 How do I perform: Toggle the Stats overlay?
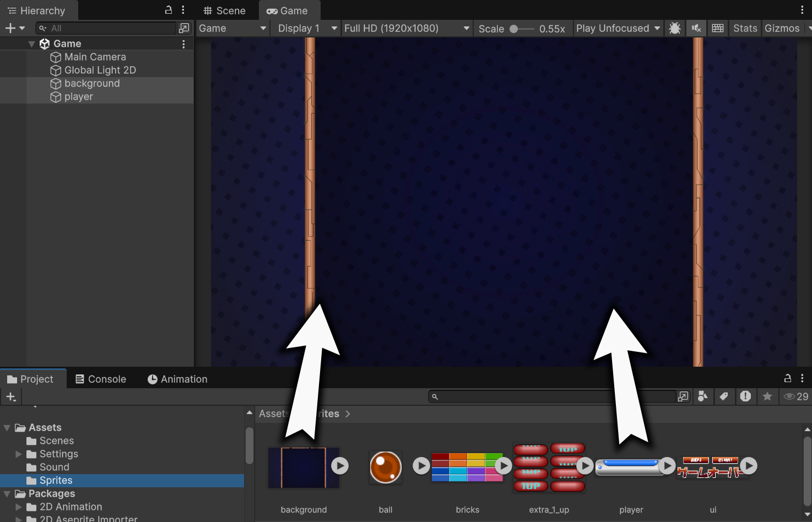pos(745,28)
